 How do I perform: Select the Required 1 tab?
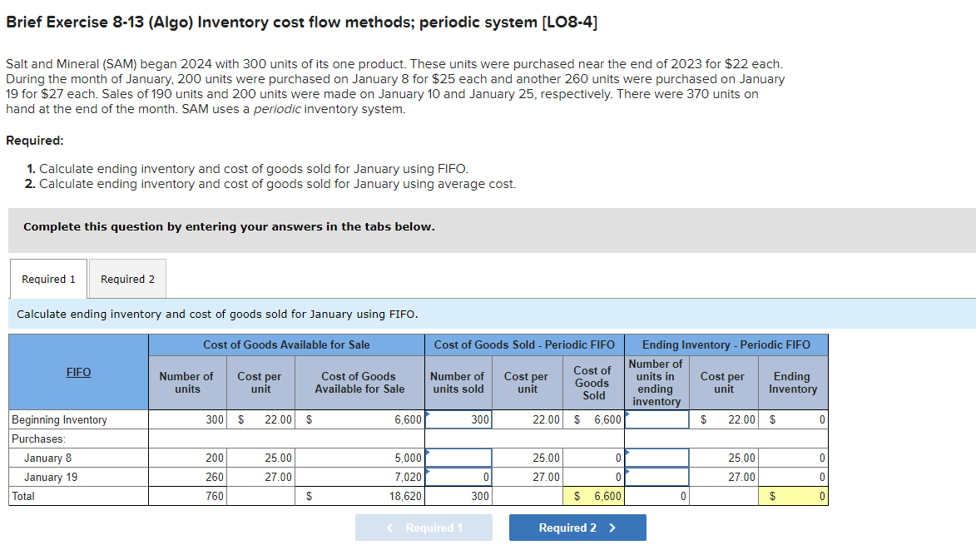[47, 279]
